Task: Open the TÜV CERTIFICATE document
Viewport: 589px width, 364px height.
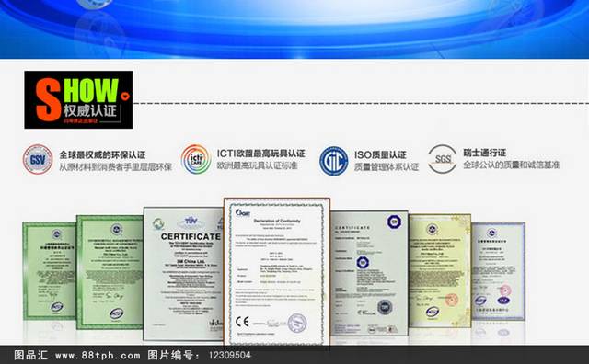Action: pos(183,274)
